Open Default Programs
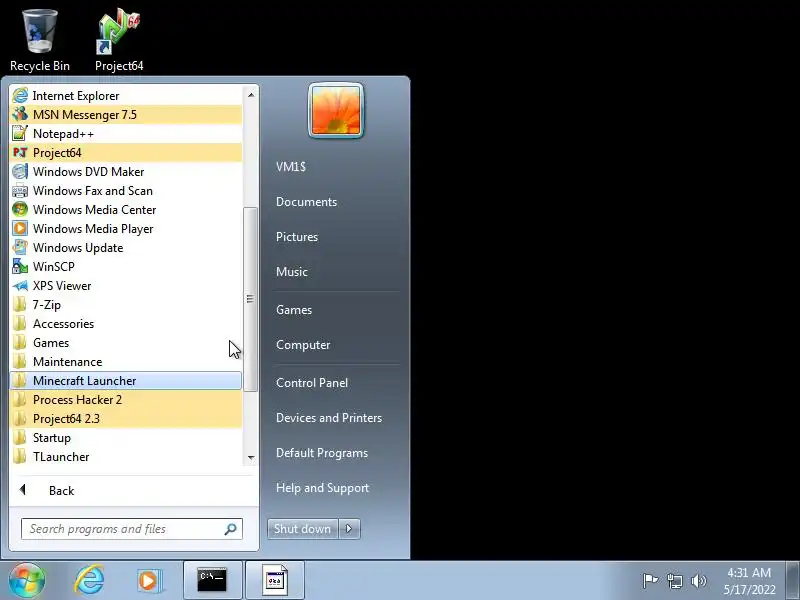 322,453
